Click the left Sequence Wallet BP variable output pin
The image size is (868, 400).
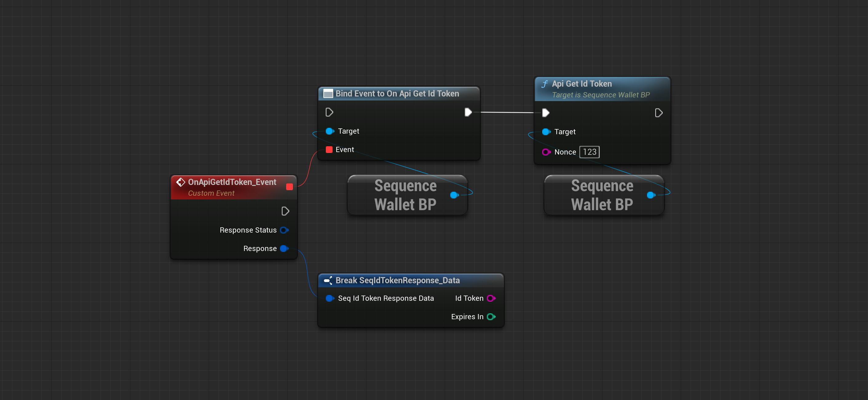coord(454,195)
